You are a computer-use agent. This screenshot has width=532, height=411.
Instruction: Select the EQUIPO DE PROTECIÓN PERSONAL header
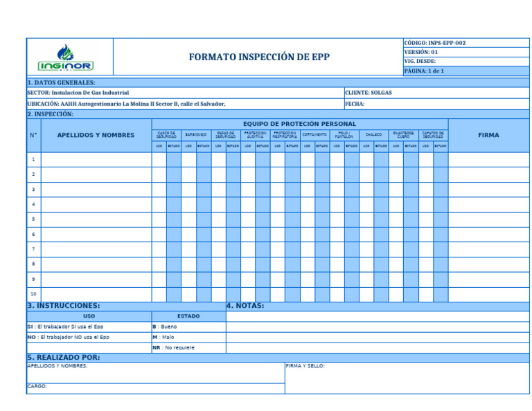300,124
